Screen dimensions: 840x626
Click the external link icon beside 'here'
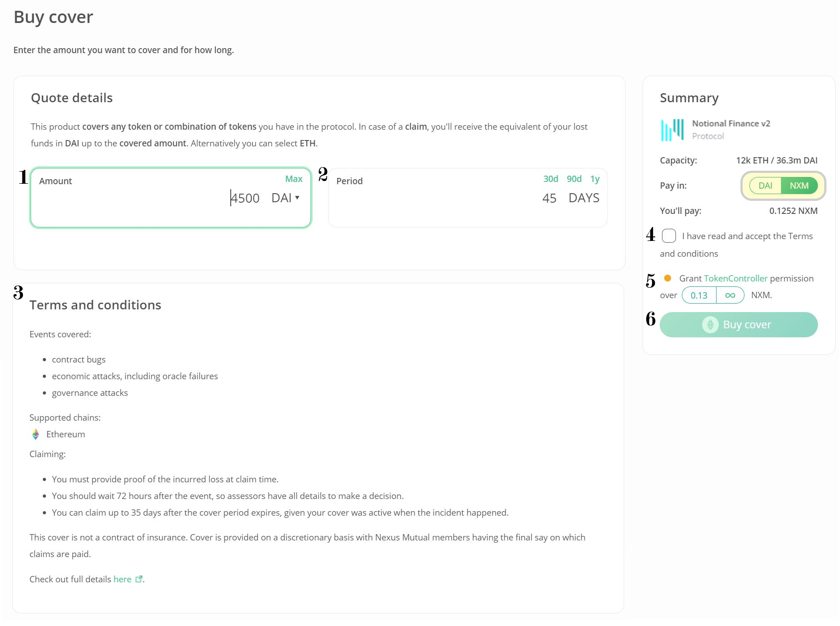click(x=139, y=579)
